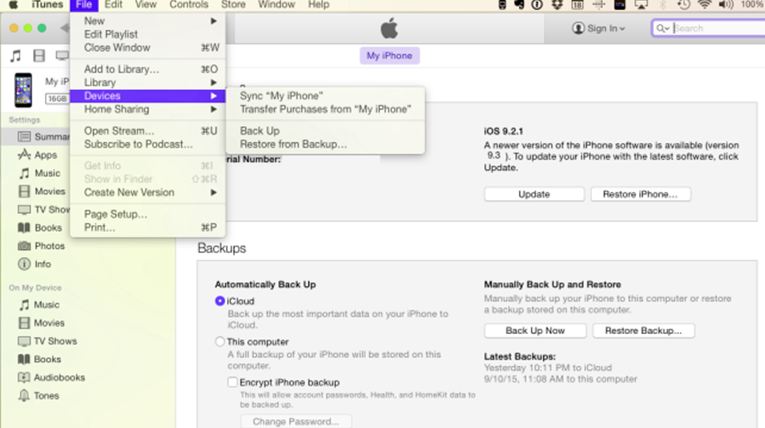This screenshot has width=765, height=428.
Task: Open the Movies library icon in toolbar
Action: [39, 56]
